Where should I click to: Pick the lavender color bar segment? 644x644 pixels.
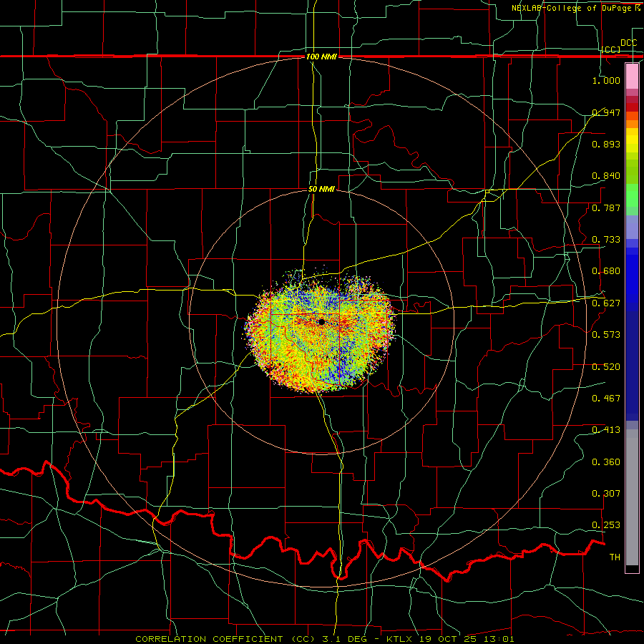point(632,227)
